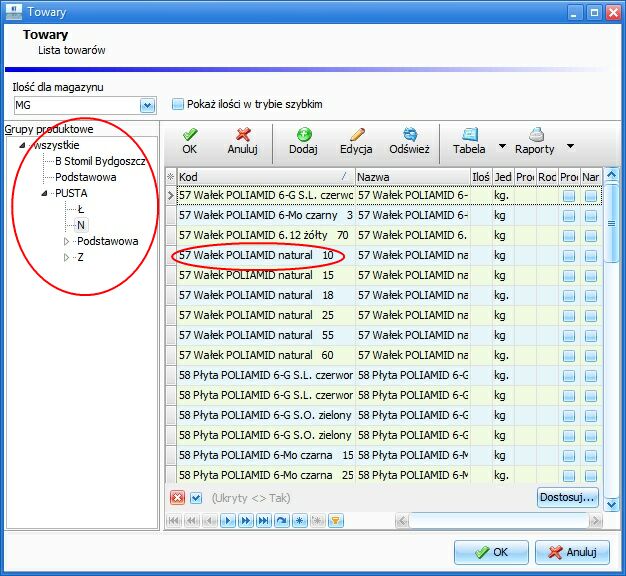The height and width of the screenshot is (576, 626).
Task: Confirm with the bottom OK button
Action: (491, 552)
